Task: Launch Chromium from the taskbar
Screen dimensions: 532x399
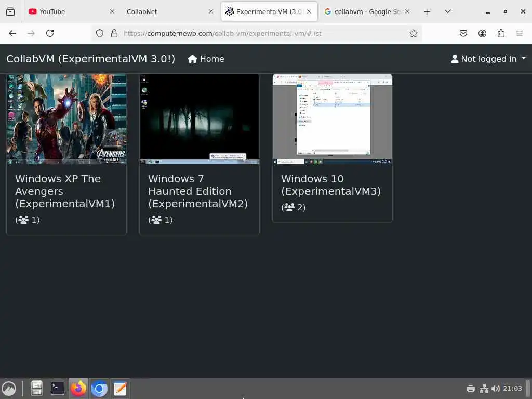Action: click(x=99, y=389)
